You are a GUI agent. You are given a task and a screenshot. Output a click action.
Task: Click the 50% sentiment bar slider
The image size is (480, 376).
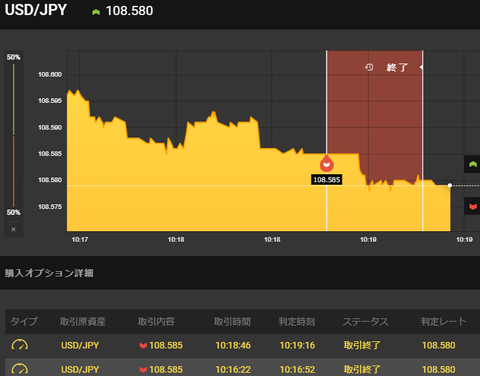(x=13, y=135)
